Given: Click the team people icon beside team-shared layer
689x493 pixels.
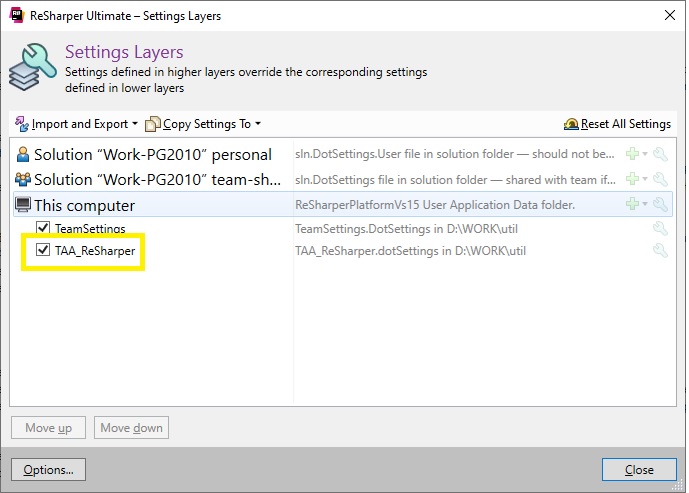Looking at the screenshot, I should pos(23,179).
